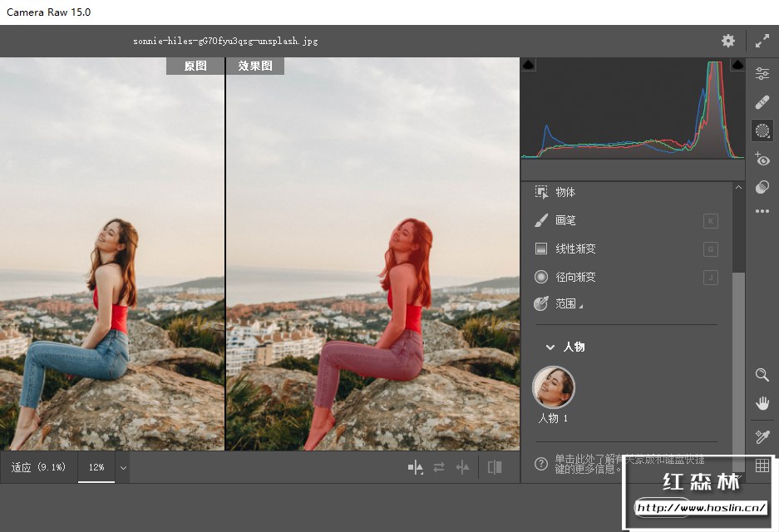Toggle highlight clipping warning in histogram

click(x=737, y=65)
